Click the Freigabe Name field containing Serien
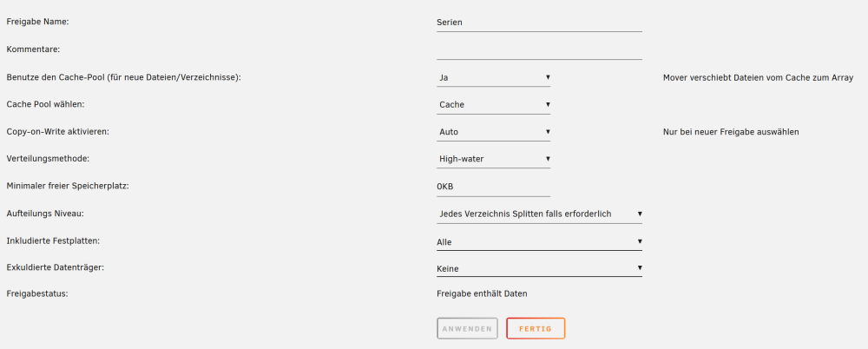Image resolution: width=868 pixels, height=349 pixels. [539, 23]
